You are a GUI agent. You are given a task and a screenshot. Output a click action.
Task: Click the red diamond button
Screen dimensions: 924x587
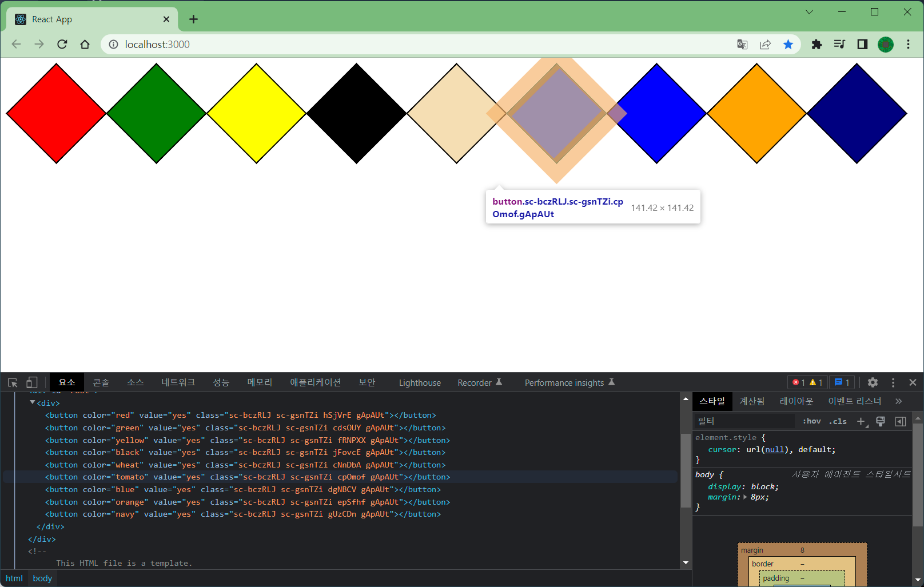[x=56, y=113]
